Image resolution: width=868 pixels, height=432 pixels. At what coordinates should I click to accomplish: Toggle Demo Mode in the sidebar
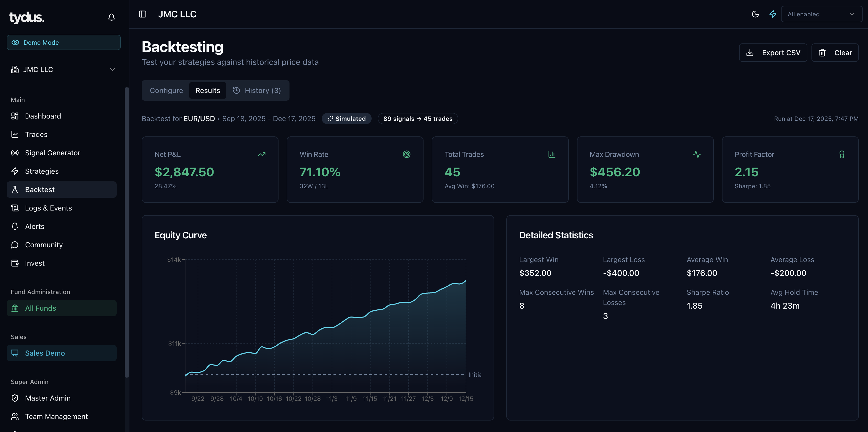[63, 42]
